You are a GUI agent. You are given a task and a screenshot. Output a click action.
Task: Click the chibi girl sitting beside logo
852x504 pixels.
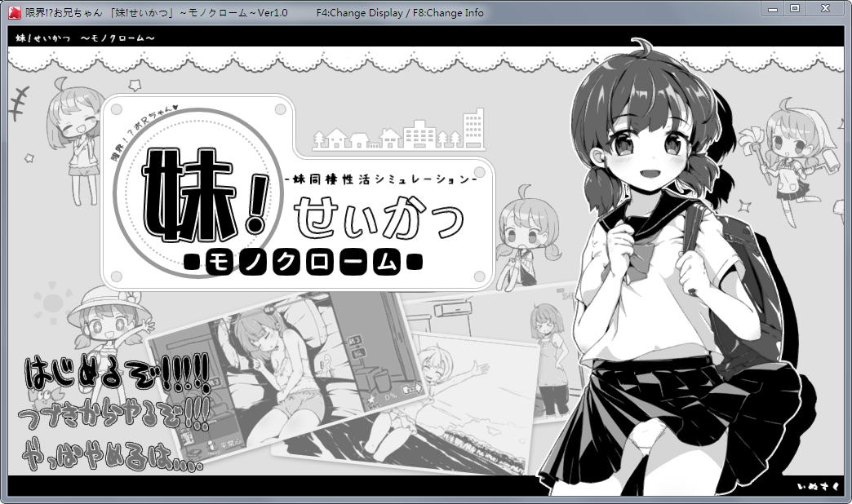[527, 237]
